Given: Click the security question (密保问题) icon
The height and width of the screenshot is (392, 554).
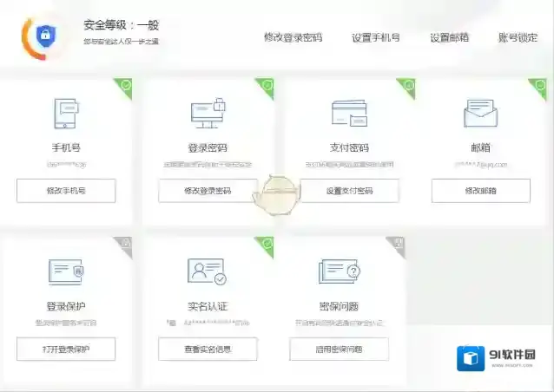Looking at the screenshot, I should coord(339,272).
